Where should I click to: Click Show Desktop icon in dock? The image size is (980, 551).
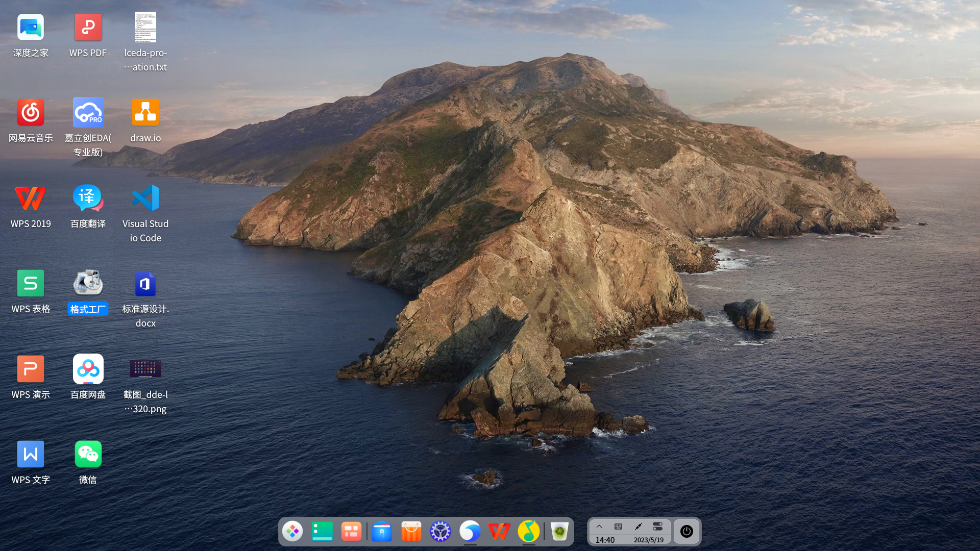[322, 532]
